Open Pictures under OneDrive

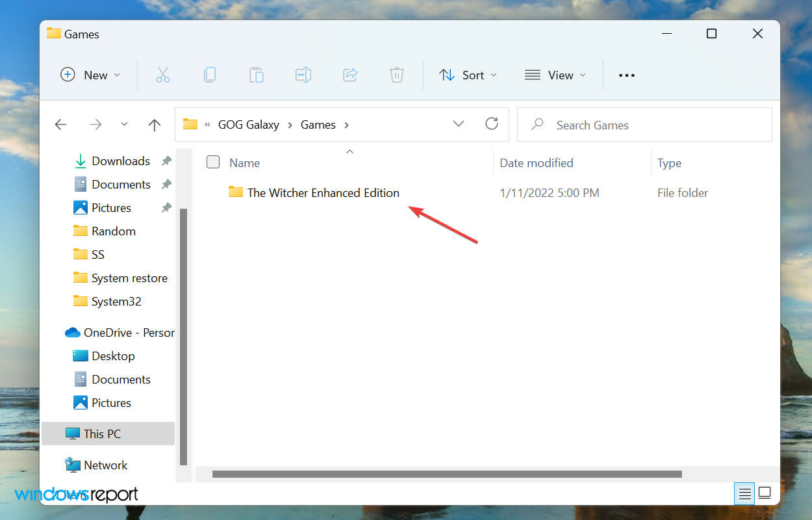pos(103,402)
